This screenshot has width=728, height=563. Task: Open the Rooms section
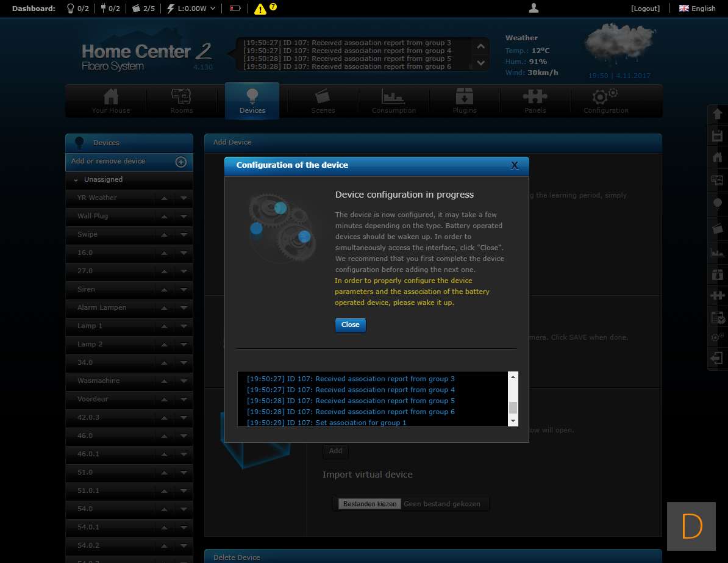pyautogui.click(x=181, y=101)
